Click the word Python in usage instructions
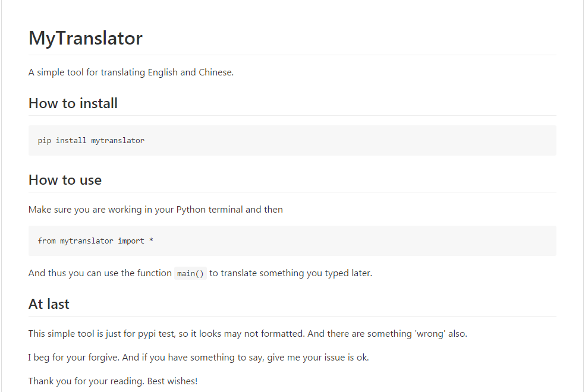The image size is (585, 392). click(x=191, y=210)
